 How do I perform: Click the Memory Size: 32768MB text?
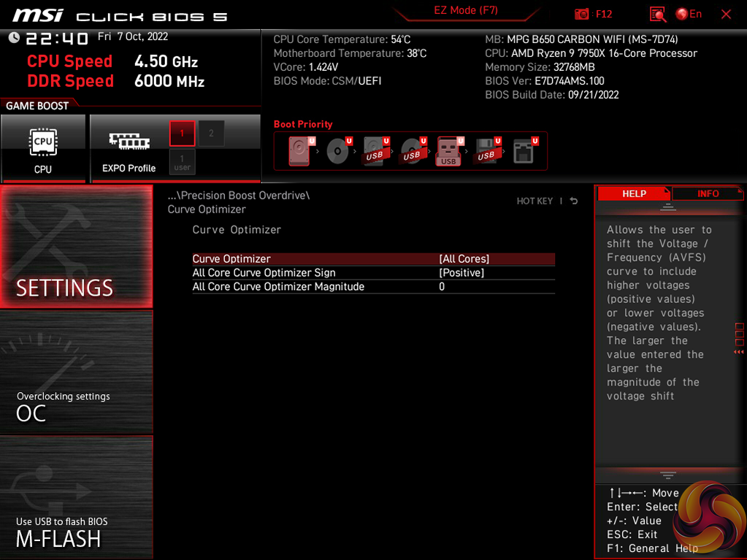540,67
